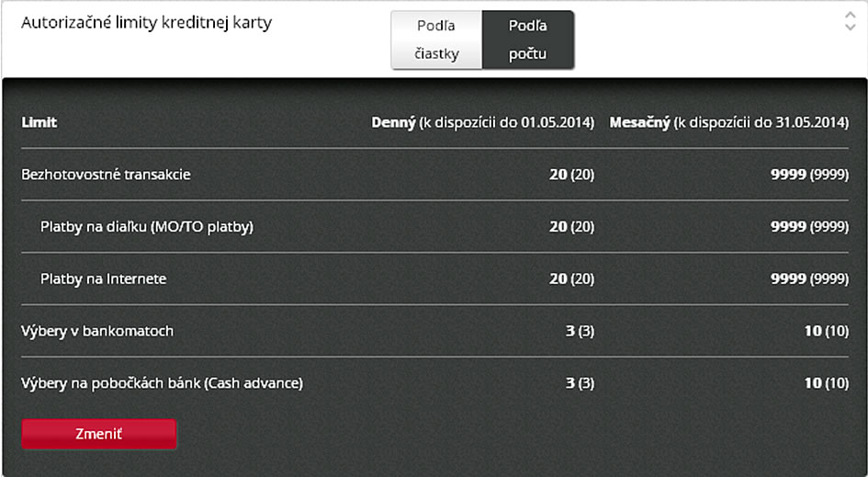The width and height of the screenshot is (868, 477).
Task: Click the Denný column header
Action: (483, 122)
